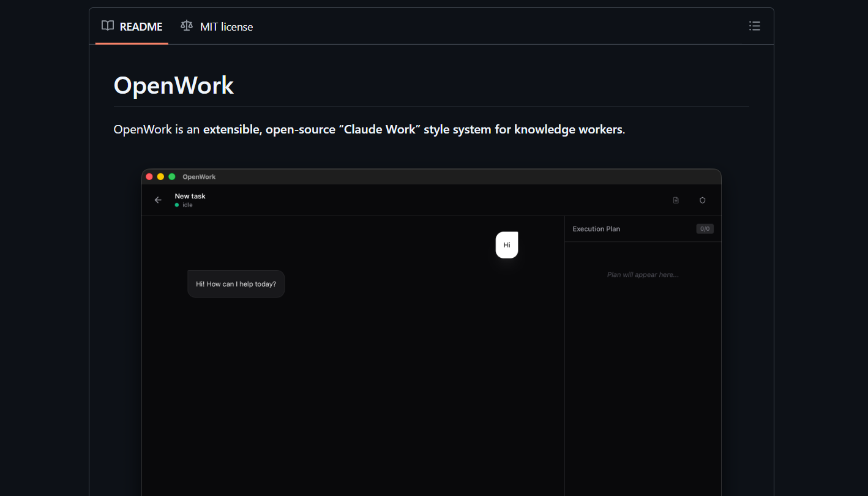Open the table of contents outline icon
Screen dimensions: 868x496
coord(754,26)
